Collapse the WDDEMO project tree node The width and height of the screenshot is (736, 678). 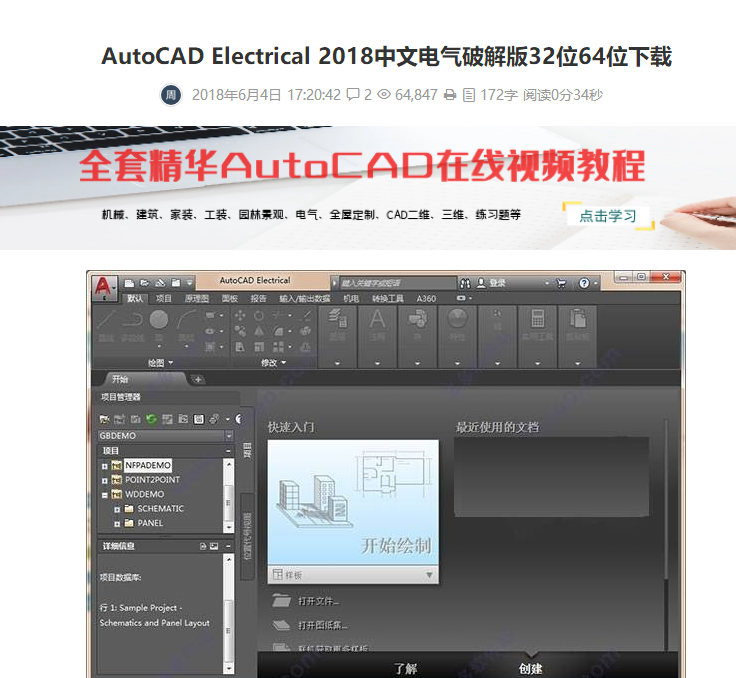pos(105,494)
